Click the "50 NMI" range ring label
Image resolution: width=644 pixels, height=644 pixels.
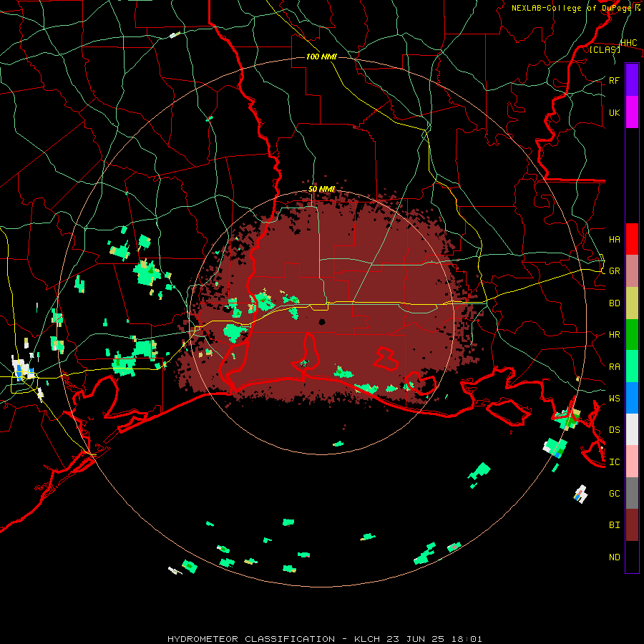tap(321, 189)
